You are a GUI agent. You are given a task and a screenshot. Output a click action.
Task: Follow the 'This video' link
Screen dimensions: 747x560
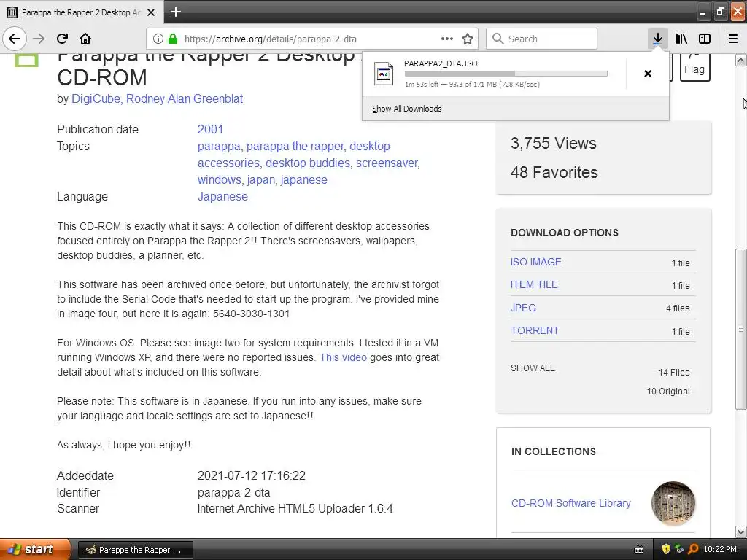pyautogui.click(x=343, y=357)
